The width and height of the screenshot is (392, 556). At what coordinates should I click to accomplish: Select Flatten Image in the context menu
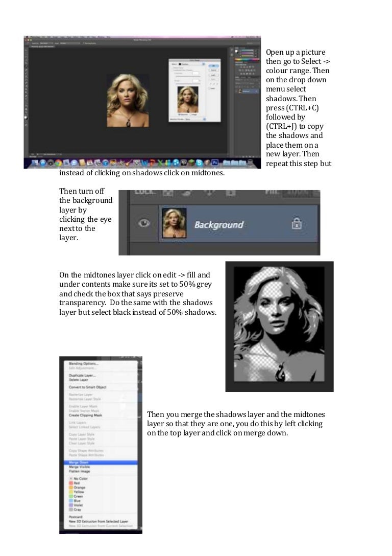(80, 471)
